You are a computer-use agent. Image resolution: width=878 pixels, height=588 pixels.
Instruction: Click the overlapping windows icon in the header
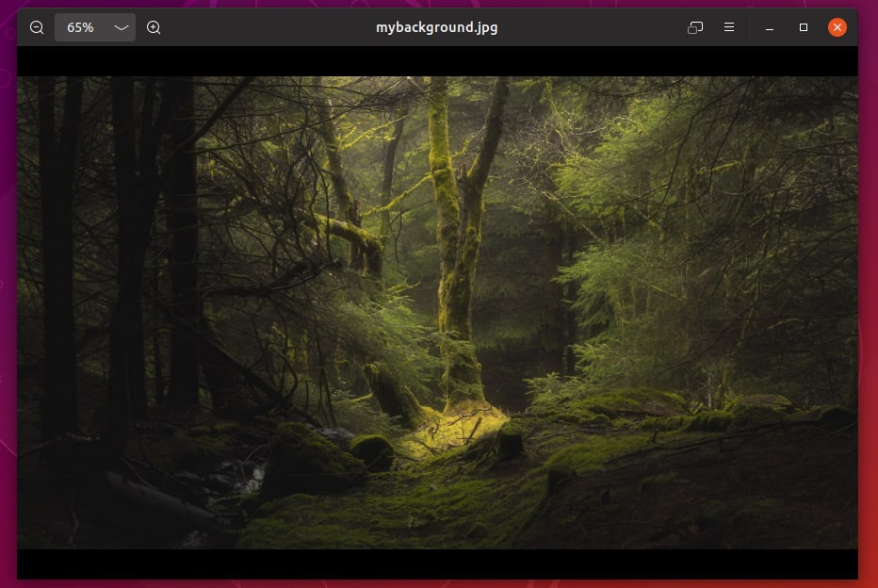coord(695,27)
